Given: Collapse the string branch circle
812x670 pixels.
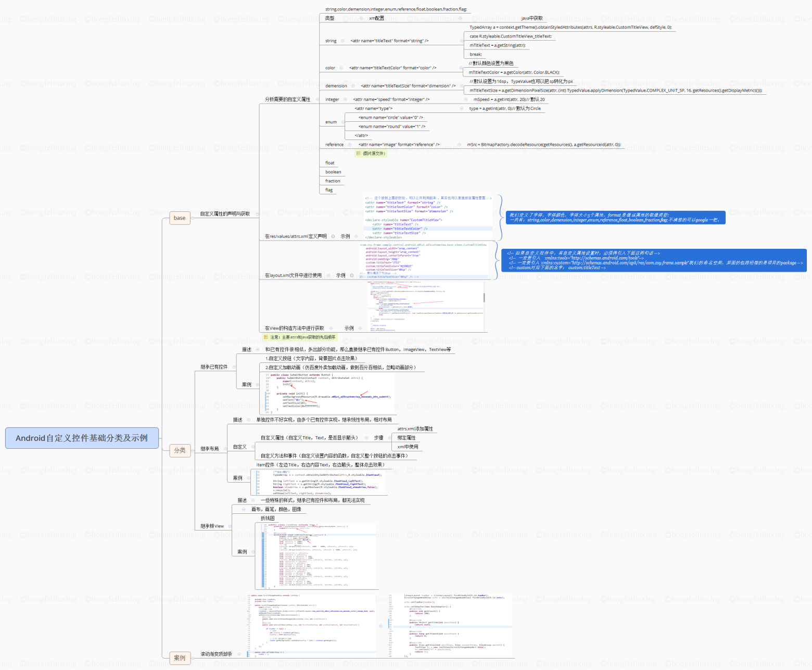Looking at the screenshot, I should [x=342, y=41].
